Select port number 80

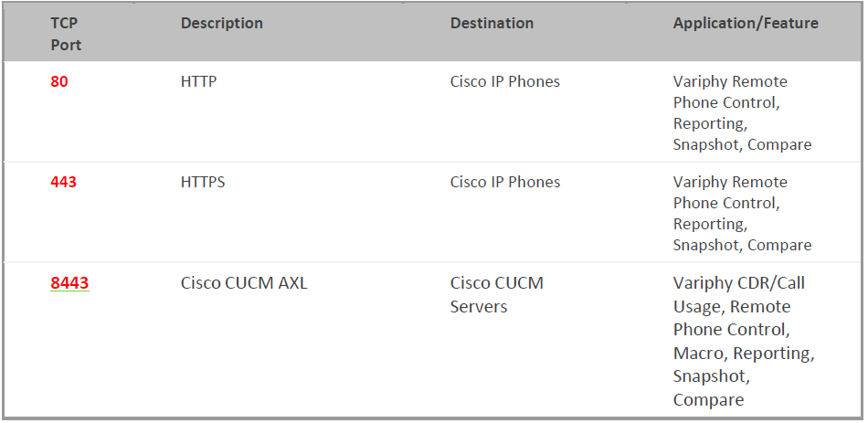pos(59,81)
